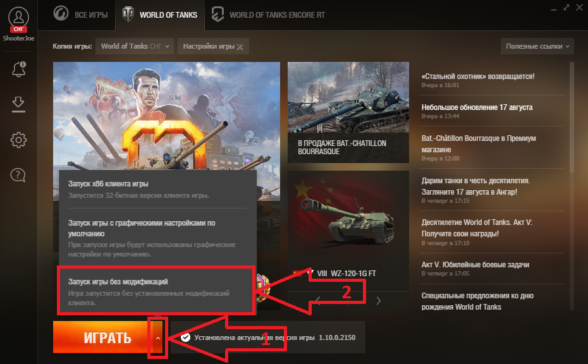Click the ВСЕ ИГРЫ Wargaming logo icon

pyautogui.click(x=61, y=13)
